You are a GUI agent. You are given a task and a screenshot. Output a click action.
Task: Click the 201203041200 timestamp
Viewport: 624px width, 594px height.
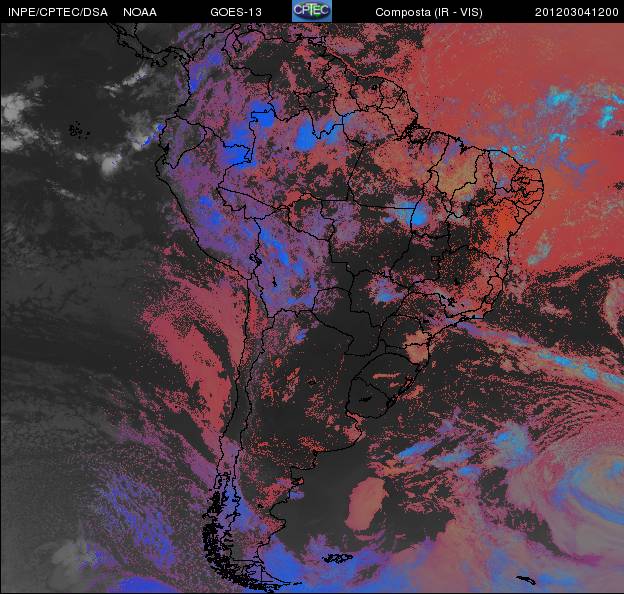coord(577,12)
